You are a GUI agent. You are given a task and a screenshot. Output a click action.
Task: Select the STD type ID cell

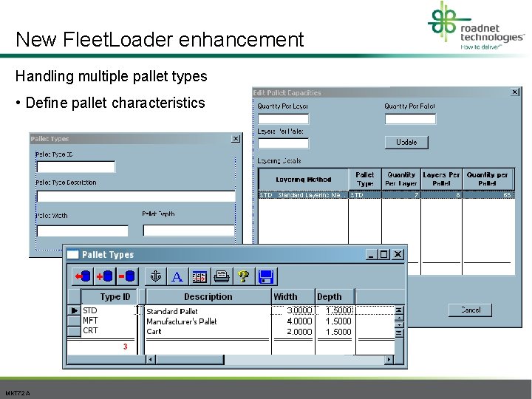point(109,310)
